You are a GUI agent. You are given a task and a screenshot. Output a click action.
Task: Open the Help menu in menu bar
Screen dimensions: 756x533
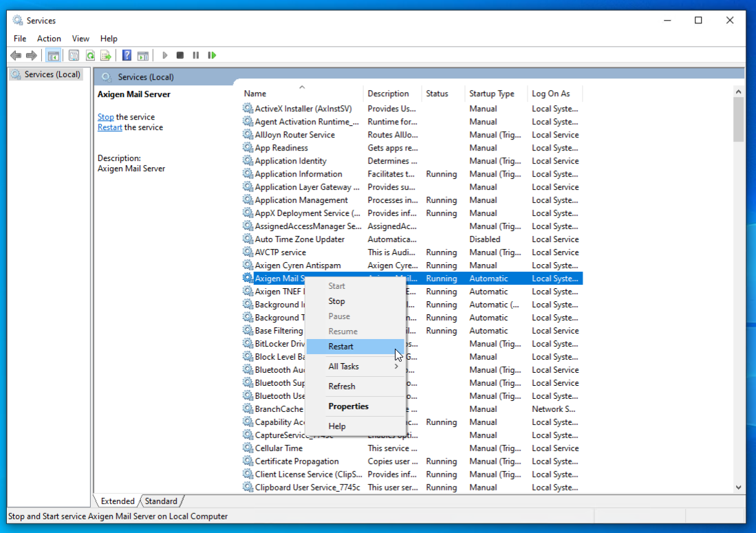109,39
